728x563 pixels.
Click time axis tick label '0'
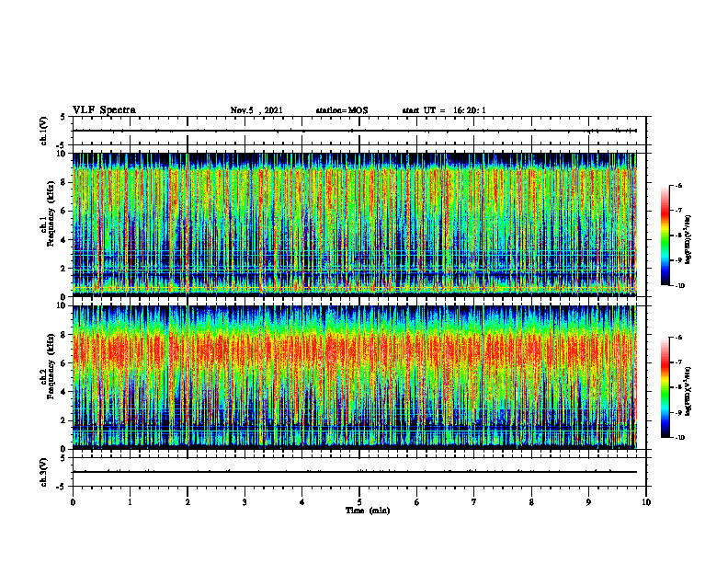[73, 502]
